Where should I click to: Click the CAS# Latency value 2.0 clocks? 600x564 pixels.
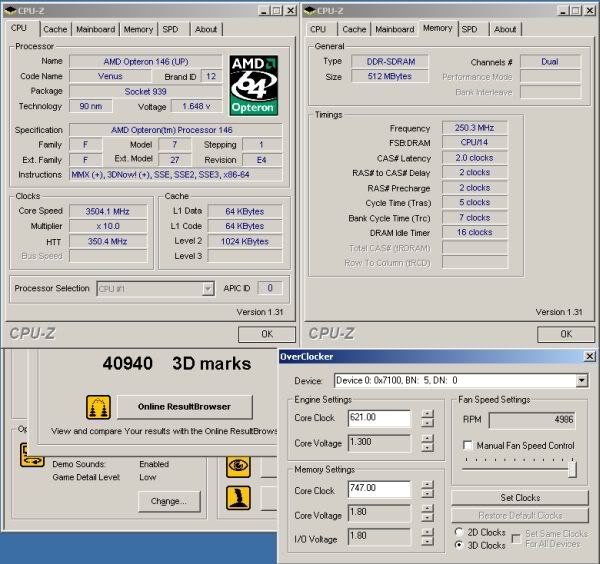point(474,158)
